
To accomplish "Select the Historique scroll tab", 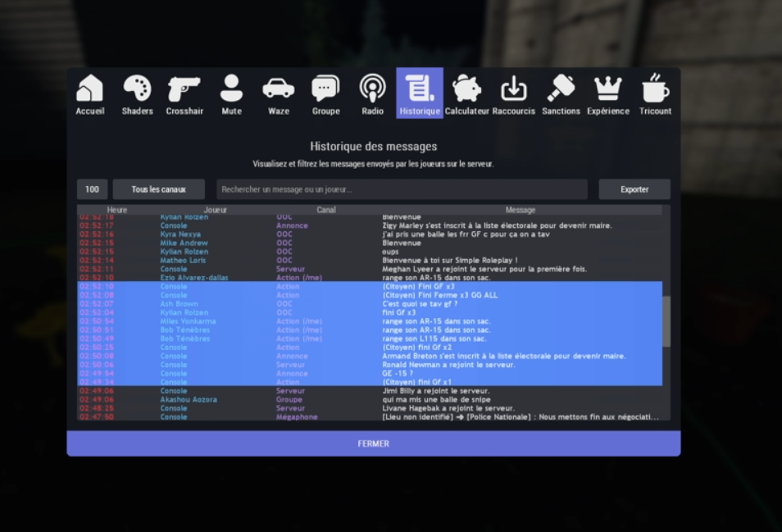I will (420, 93).
